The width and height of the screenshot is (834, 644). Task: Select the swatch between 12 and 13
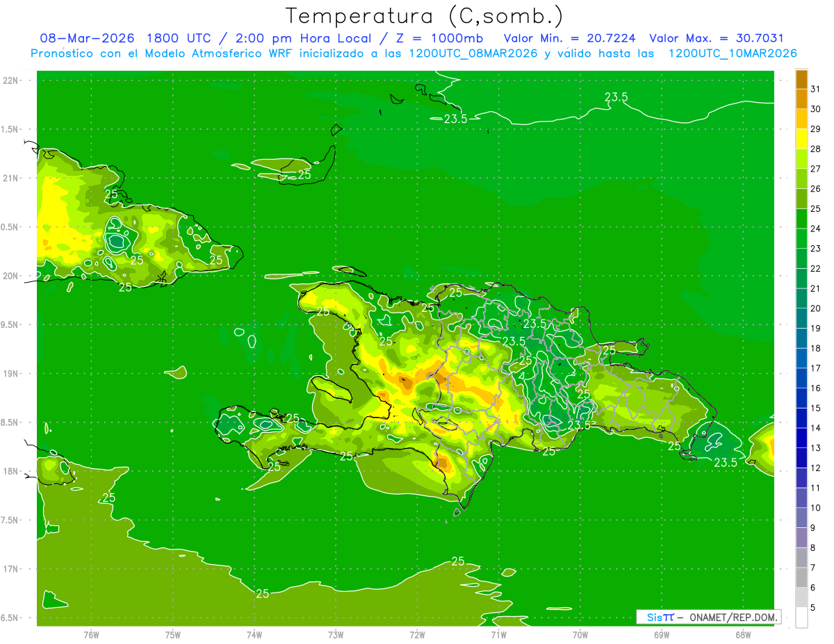(x=801, y=458)
